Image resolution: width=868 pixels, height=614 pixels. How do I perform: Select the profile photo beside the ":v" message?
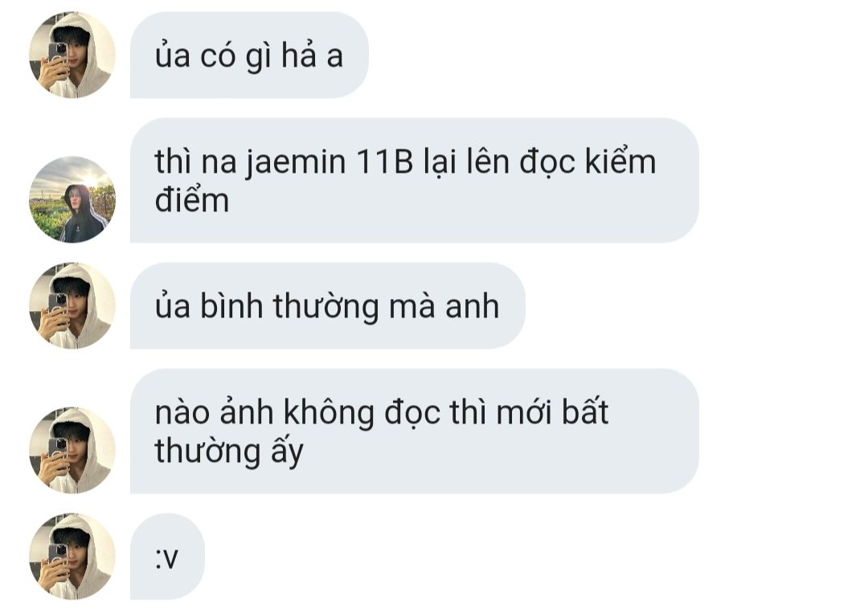pos(72,556)
